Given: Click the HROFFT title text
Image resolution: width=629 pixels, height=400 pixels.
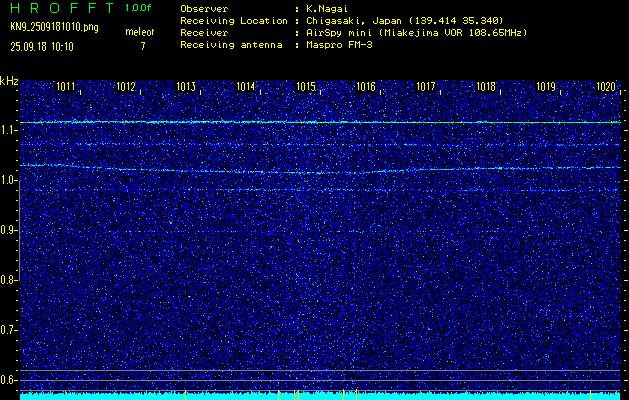Looking at the screenshot, I should click(x=62, y=8).
